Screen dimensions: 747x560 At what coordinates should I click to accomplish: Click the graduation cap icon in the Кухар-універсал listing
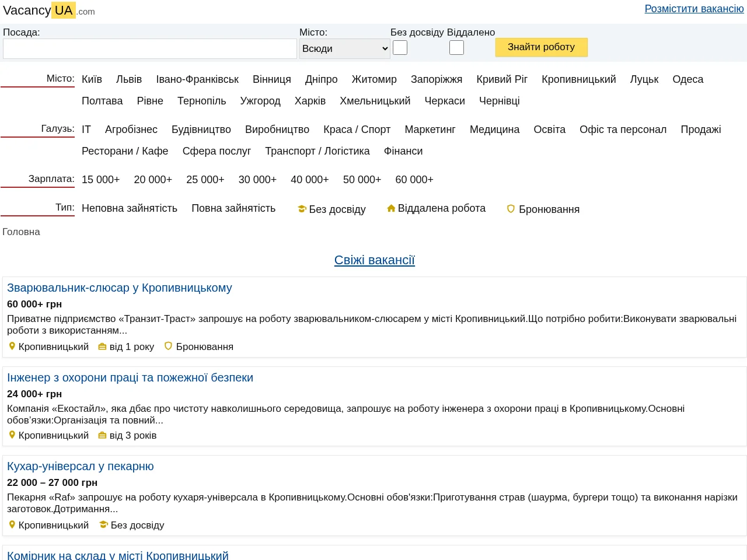[103, 525]
